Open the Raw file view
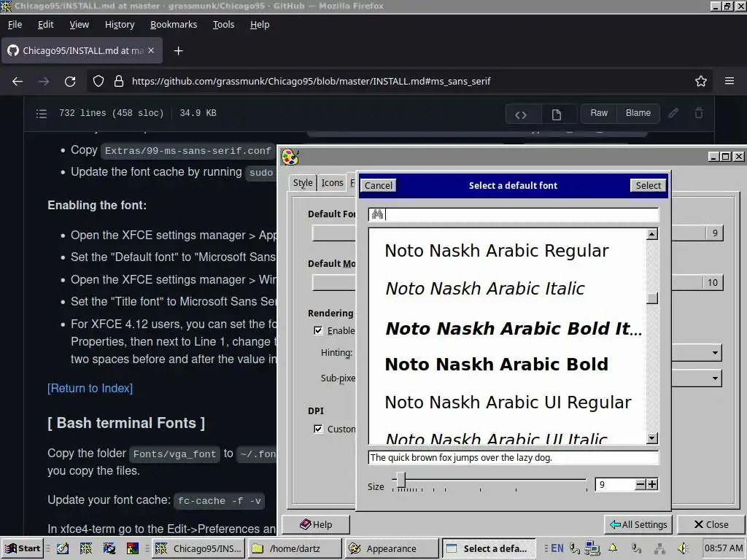Screen dimensions: 747x560 tap(599, 113)
